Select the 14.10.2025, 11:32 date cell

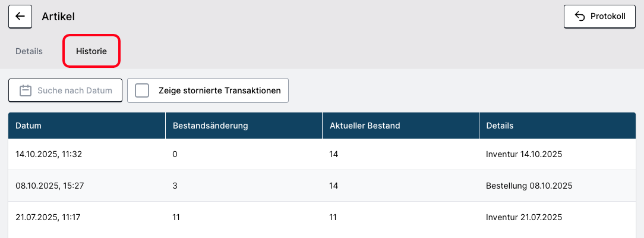pos(49,154)
